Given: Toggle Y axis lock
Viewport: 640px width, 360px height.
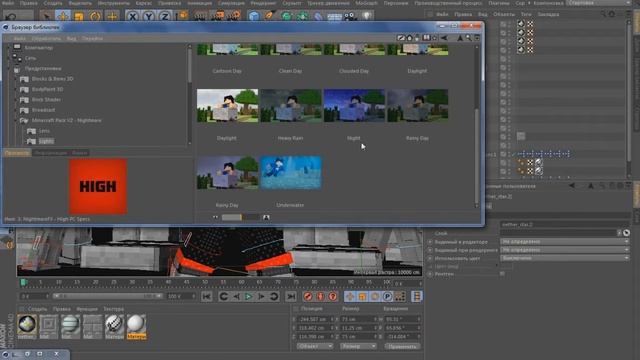Looking at the screenshot, I should tap(149, 17).
